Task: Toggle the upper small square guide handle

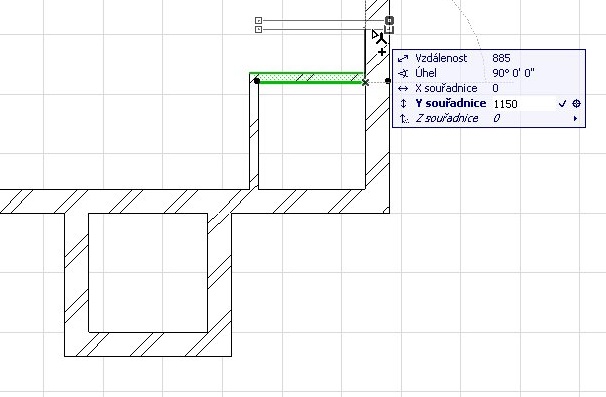Action: point(259,20)
